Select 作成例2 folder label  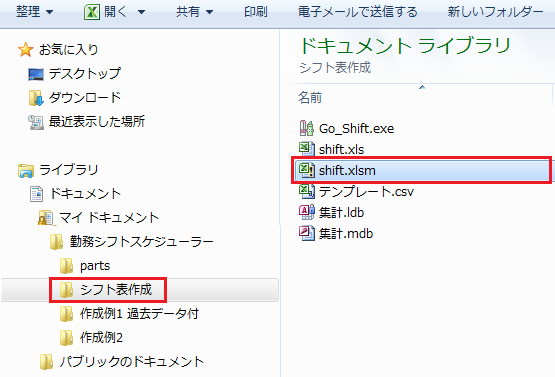(x=101, y=338)
